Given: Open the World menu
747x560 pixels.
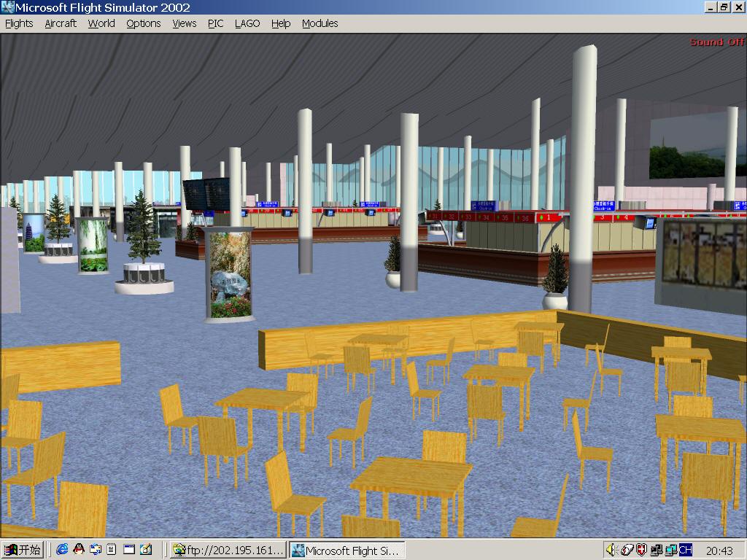Looking at the screenshot, I should click(101, 23).
